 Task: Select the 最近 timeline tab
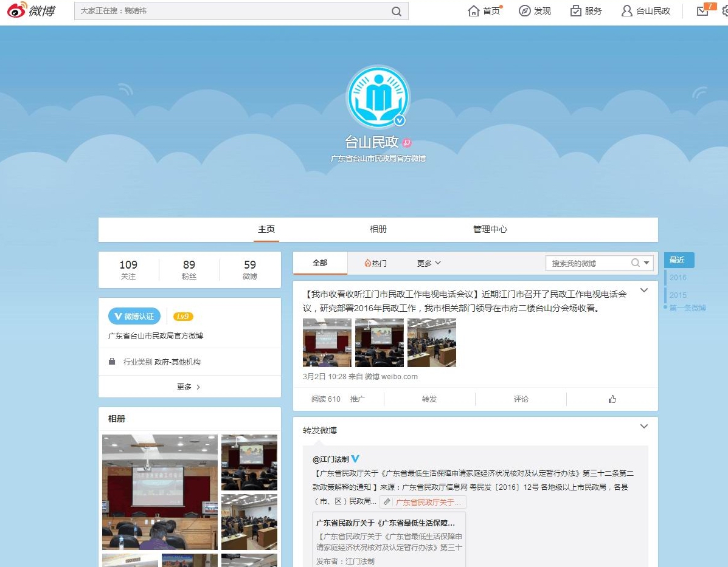click(679, 260)
